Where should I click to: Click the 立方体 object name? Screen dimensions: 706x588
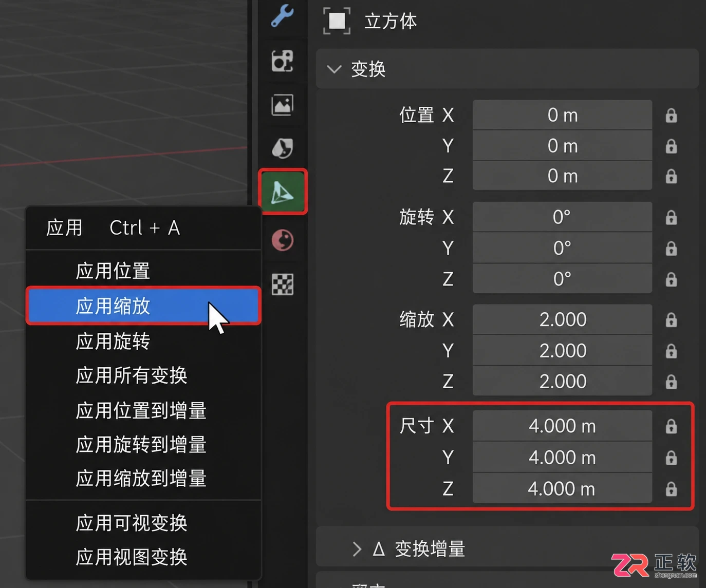click(391, 22)
